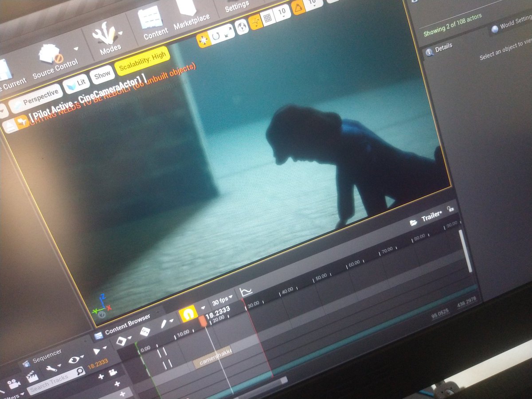
Task: Click the Scalability: High warning button
Action: [x=141, y=61]
